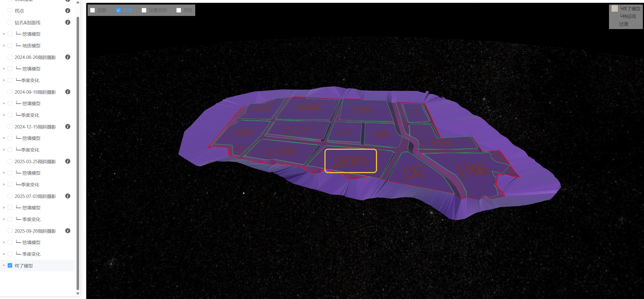Viewport: 644px width, 299px height.
Task: Enable the 底图 basemap checkbox
Action: tap(92, 10)
